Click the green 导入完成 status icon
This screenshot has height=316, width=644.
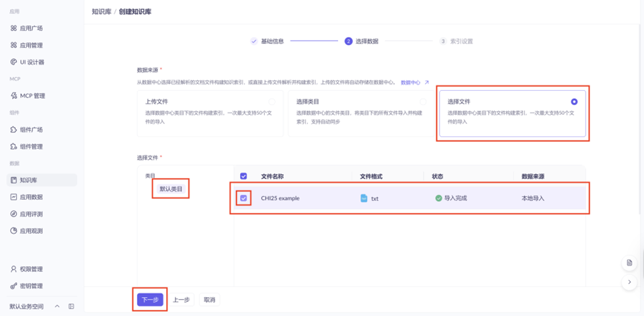(439, 198)
